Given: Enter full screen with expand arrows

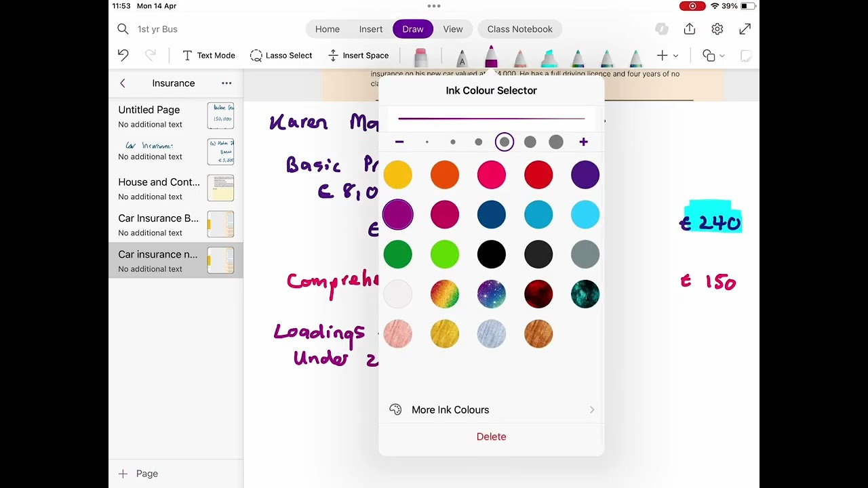Looking at the screenshot, I should tap(745, 29).
